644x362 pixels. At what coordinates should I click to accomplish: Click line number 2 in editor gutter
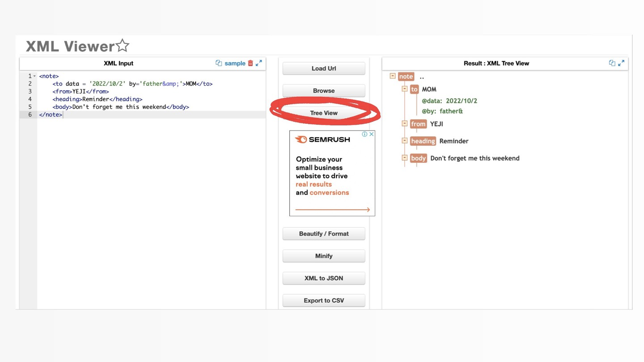(30, 84)
